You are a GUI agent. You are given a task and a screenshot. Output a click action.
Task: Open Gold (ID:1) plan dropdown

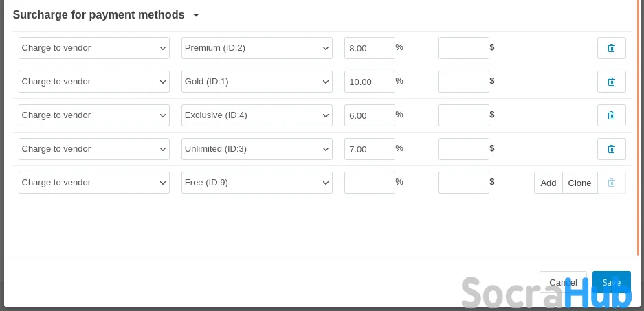(256, 82)
